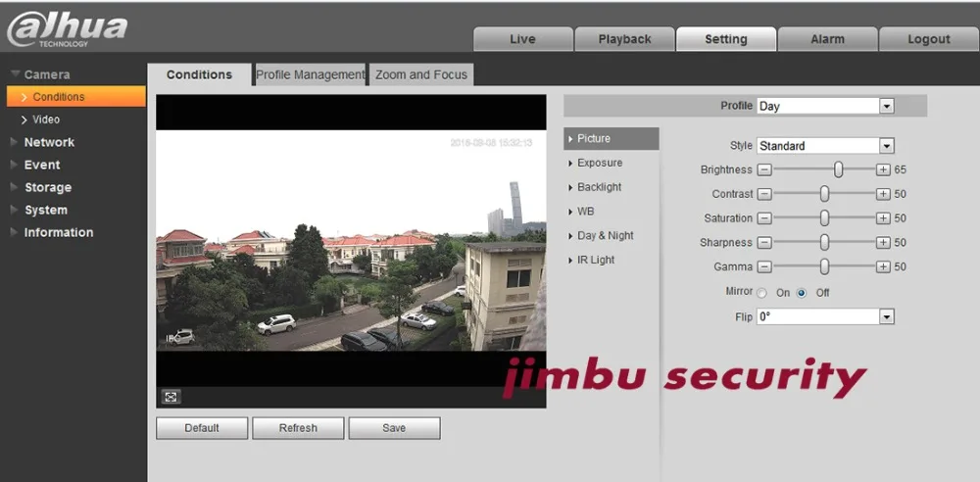Expand the Event sidebar section
The height and width of the screenshot is (482, 980).
click(x=35, y=165)
